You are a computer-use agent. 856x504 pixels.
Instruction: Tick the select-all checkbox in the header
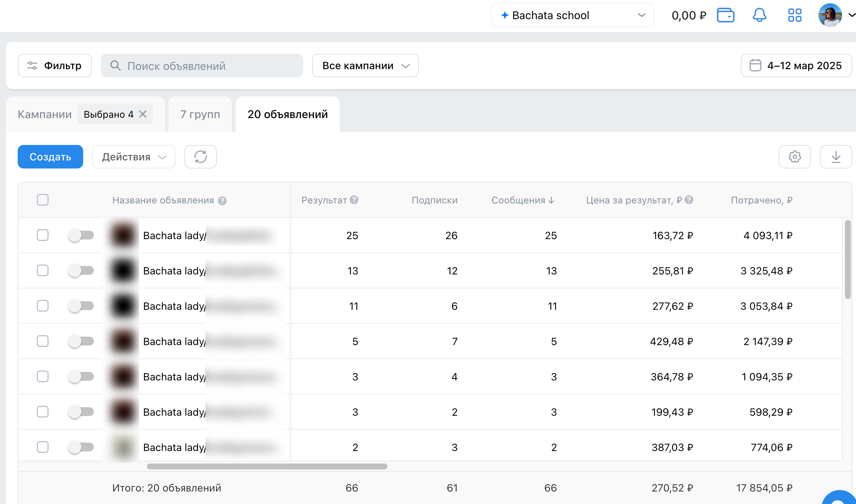pyautogui.click(x=43, y=200)
